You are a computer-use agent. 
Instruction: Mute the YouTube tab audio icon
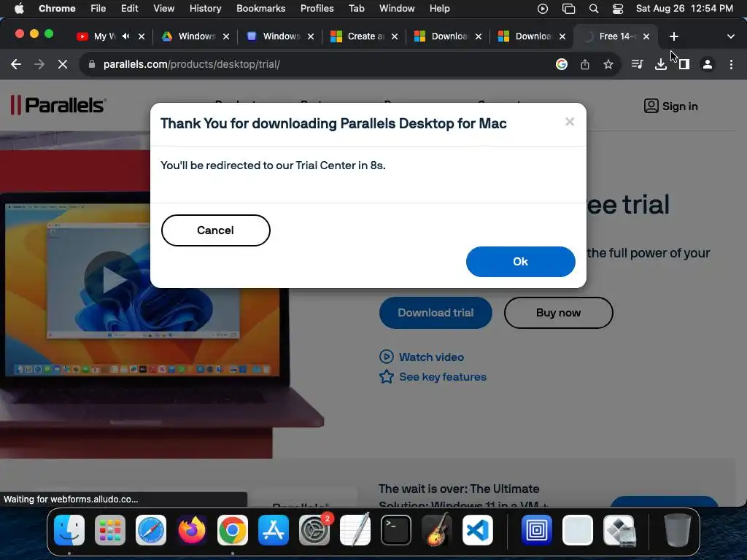(125, 36)
